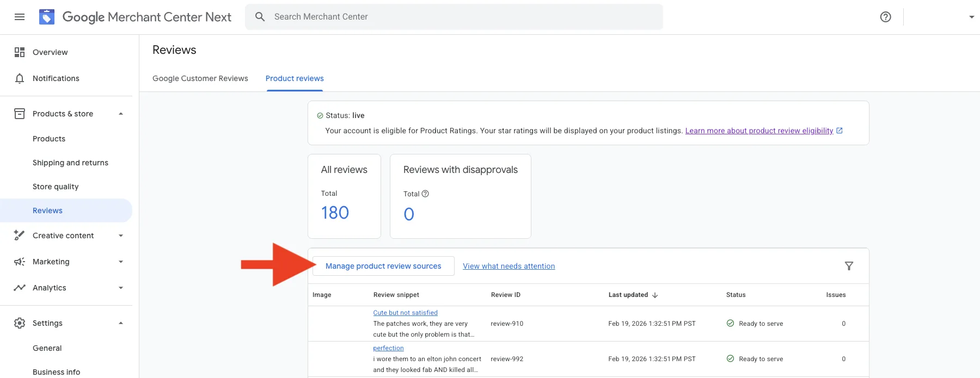Click the Overview dashboard icon
Viewport: 980px width, 378px height.
20,52
